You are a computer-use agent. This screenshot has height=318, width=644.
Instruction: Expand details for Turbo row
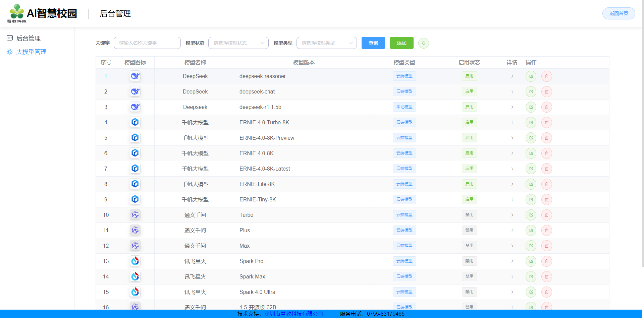point(512,215)
